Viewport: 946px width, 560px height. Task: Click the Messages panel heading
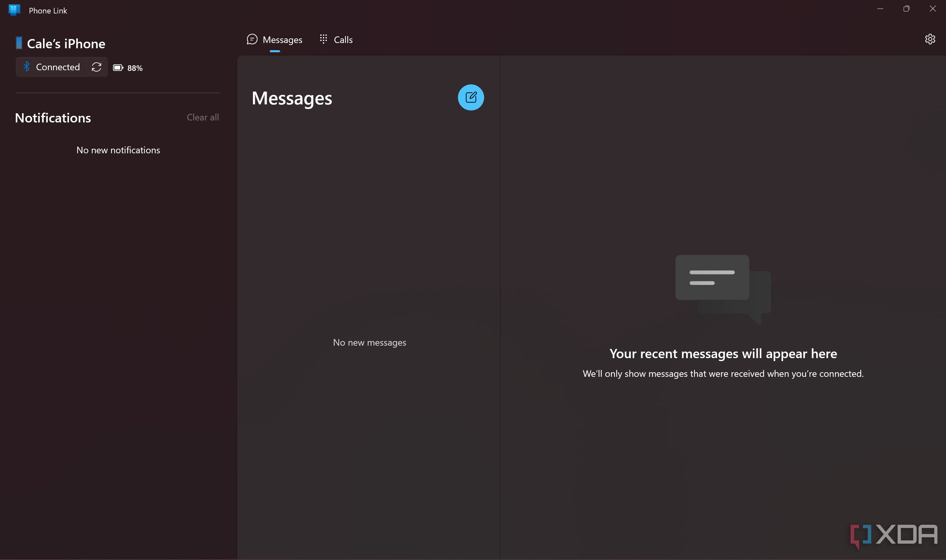(x=292, y=98)
